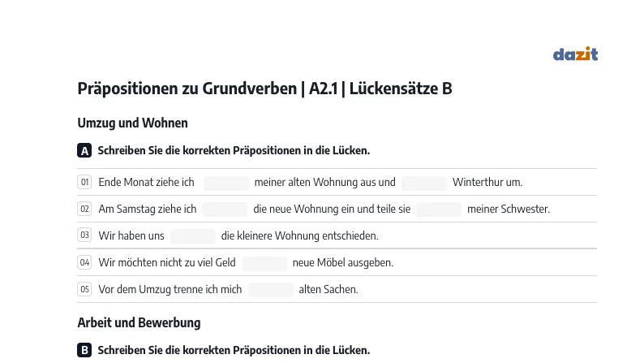Click the number 04 sentence badge
Viewport: 644px width, 363px height.
(84, 262)
